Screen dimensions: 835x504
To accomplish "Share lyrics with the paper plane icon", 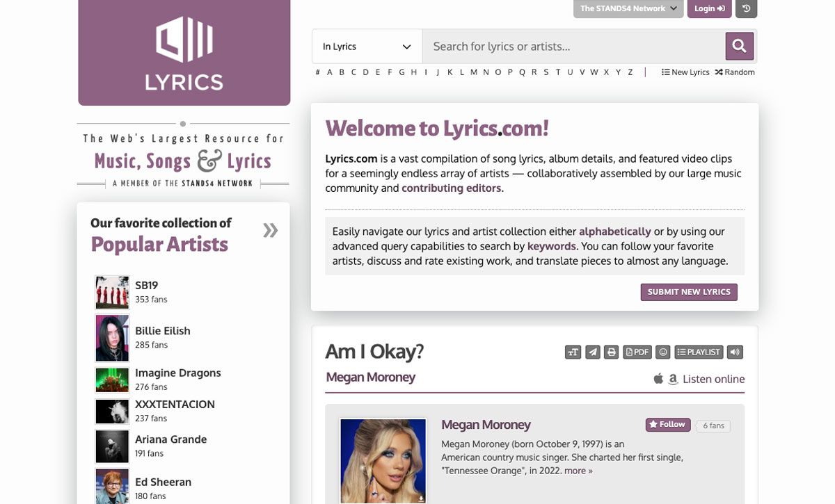I will tap(592, 352).
